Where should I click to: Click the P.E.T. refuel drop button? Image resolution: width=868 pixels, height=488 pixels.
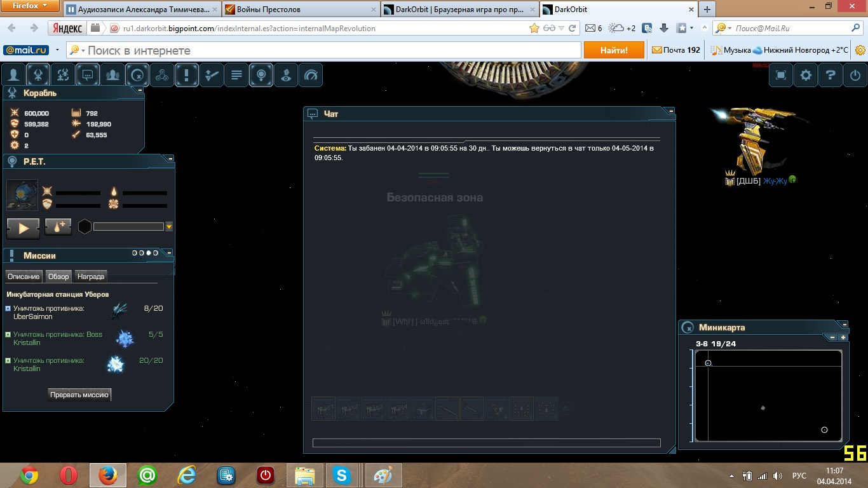click(58, 227)
